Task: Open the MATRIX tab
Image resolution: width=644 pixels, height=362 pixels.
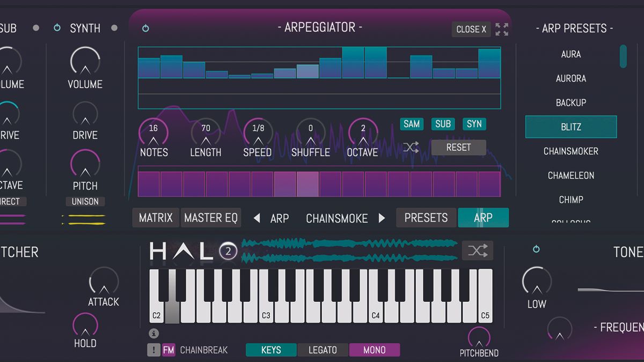Action: coord(156,218)
